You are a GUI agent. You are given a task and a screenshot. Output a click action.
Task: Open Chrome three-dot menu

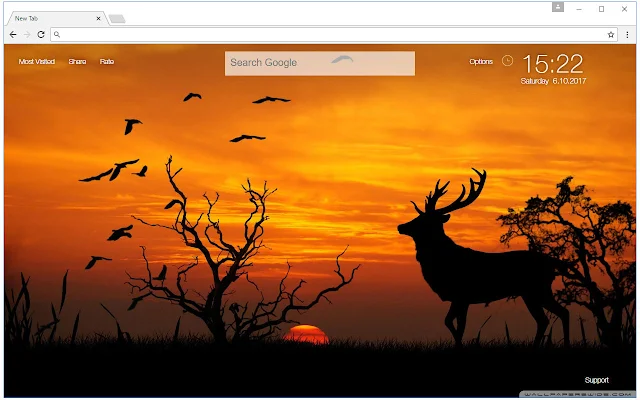627,35
